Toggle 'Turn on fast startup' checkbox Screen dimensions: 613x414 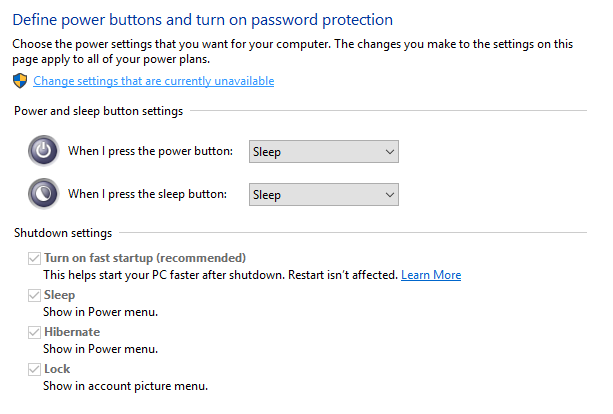coord(36,259)
